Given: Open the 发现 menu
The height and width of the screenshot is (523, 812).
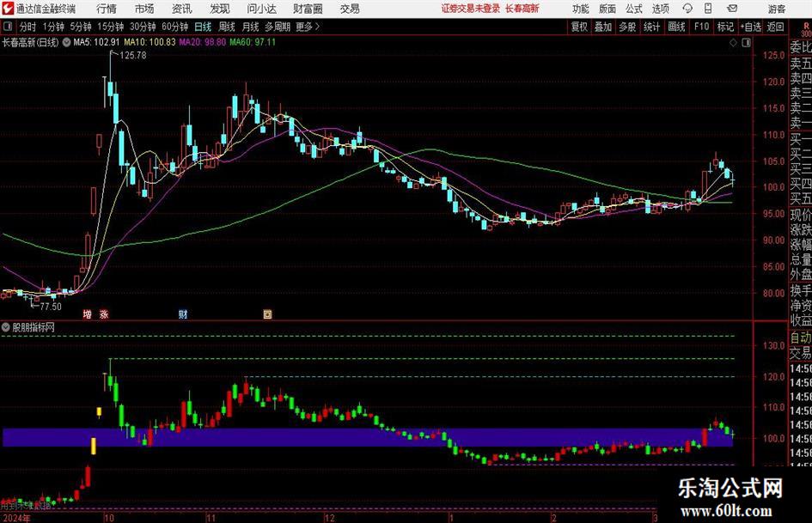Looking at the screenshot, I should [x=220, y=9].
